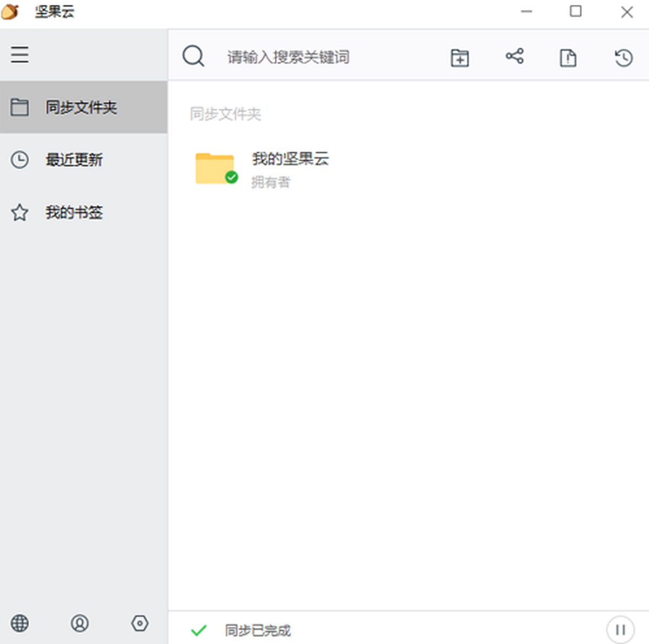This screenshot has width=649, height=644.
Task: Toggle bookmark view via star icon
Action: point(19,213)
